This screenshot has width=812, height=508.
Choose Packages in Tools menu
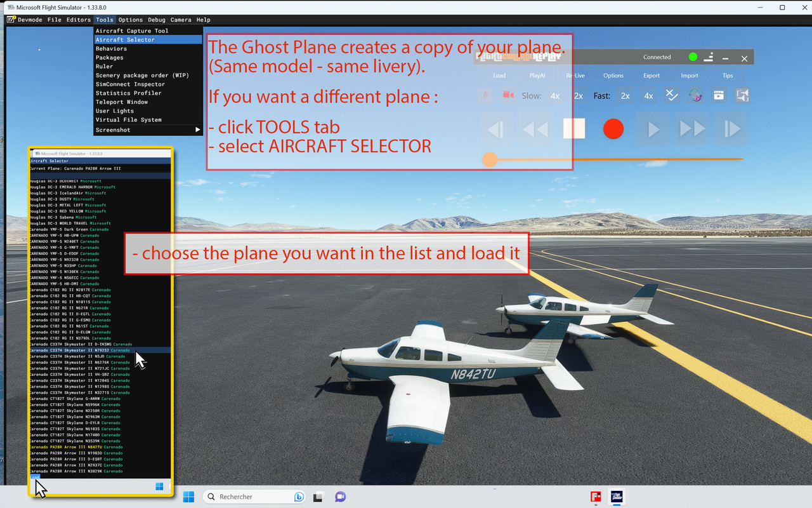[148, 57]
